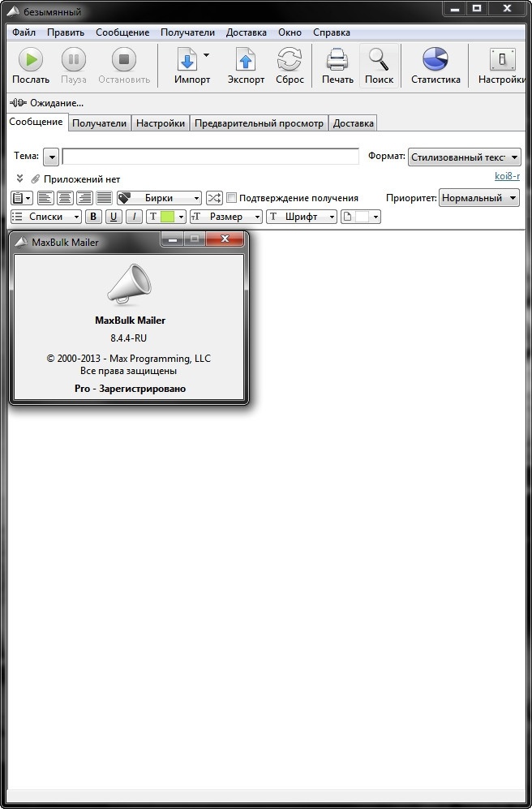This screenshot has width=532, height=809.
Task: Click the koi8-r encoding link
Action: click(507, 176)
